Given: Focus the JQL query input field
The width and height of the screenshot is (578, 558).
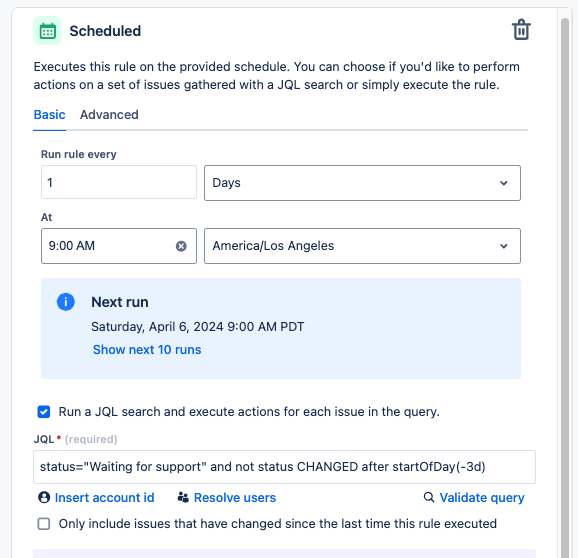Looking at the screenshot, I should [284, 467].
